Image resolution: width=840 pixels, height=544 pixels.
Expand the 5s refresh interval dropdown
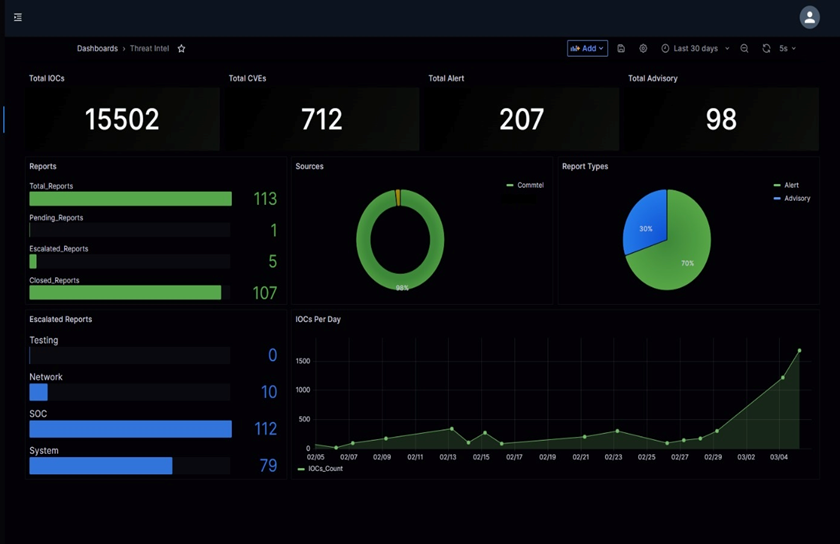[788, 48]
